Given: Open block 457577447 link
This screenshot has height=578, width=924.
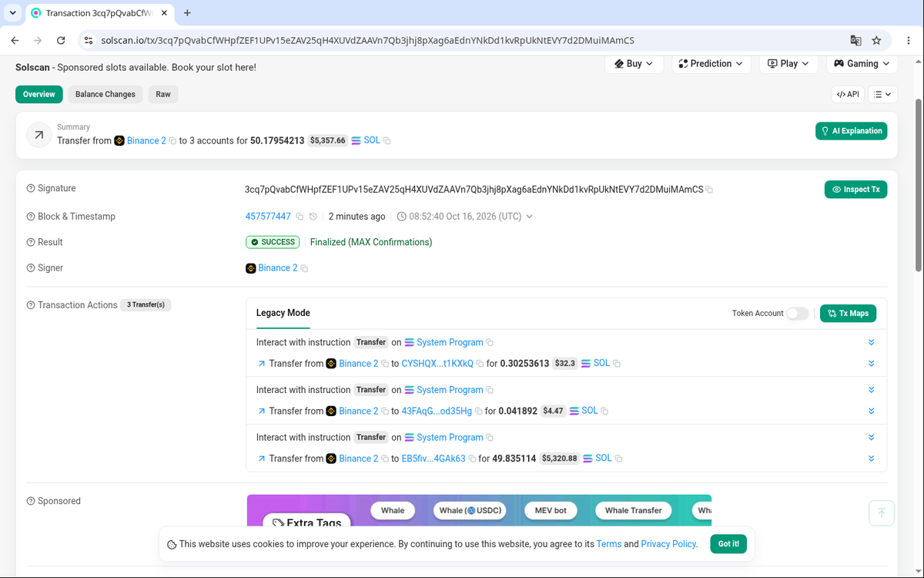Looking at the screenshot, I should click(x=268, y=217).
